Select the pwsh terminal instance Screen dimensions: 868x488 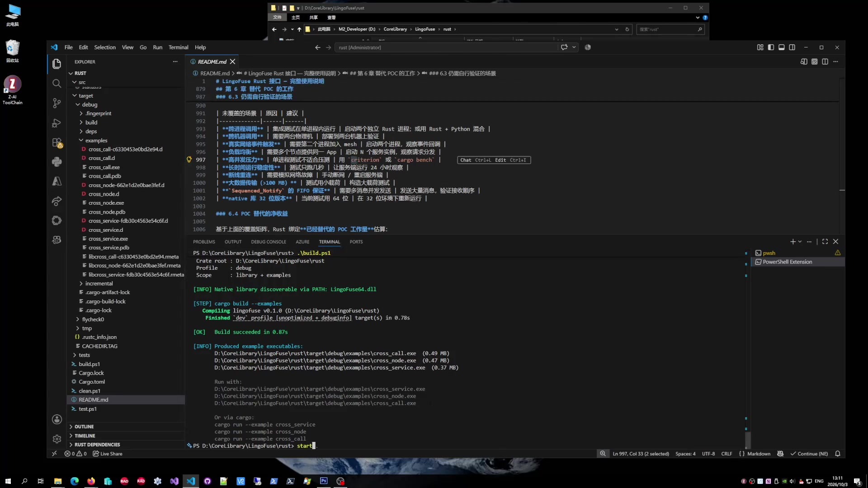797,253
